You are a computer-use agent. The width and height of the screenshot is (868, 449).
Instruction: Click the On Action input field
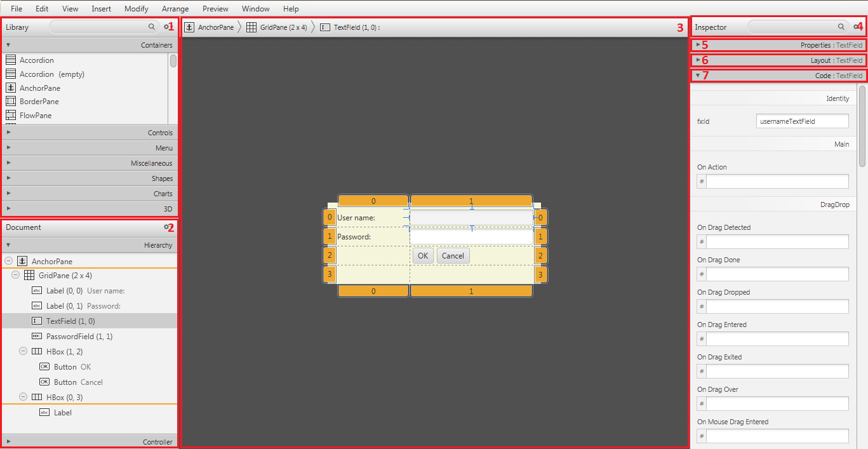point(777,182)
